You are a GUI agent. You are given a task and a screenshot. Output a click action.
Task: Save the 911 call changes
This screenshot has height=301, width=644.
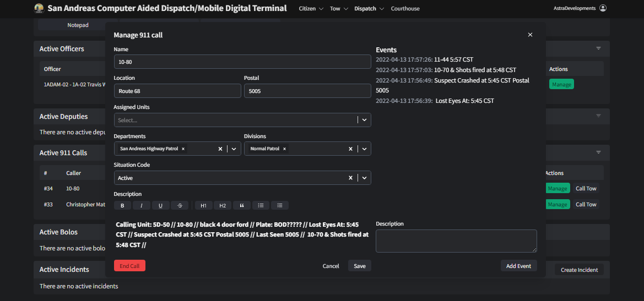[x=359, y=266]
